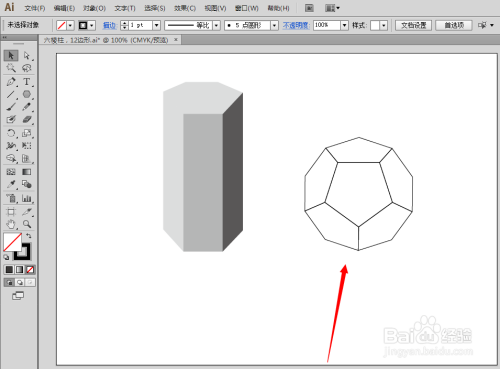Click the 首选项 button

pos(454,25)
